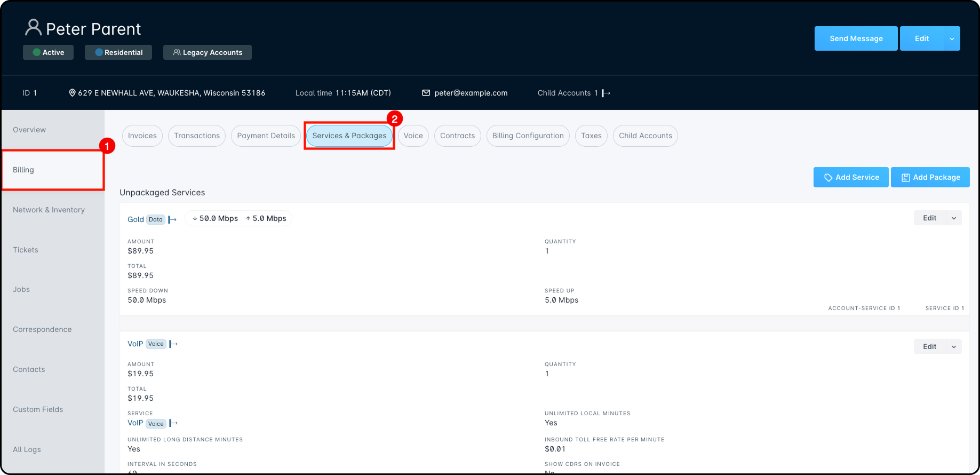Click the location pin icon before the address

click(73, 93)
